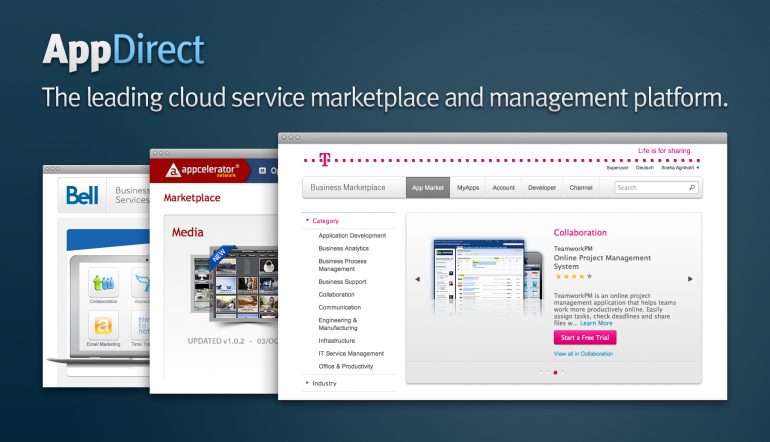This screenshot has width=770, height=442.
Task: Click the Bell logo
Action: point(81,195)
